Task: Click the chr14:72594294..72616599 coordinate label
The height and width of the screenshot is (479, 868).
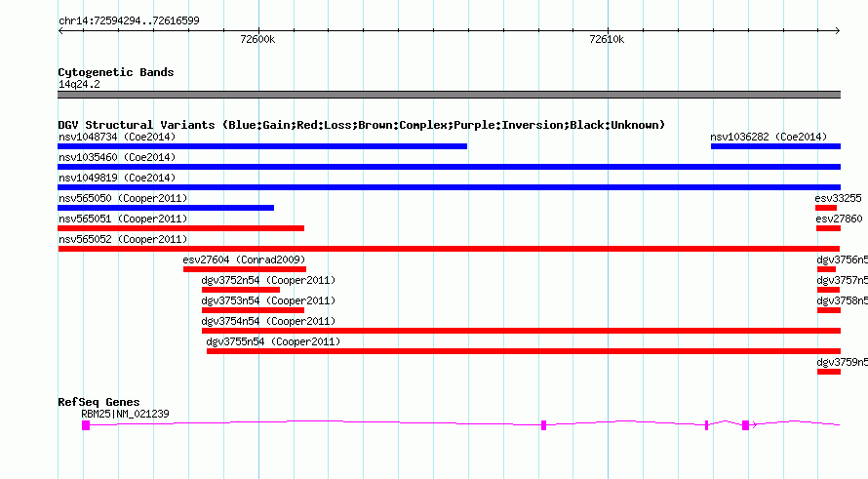Action: click(x=129, y=20)
